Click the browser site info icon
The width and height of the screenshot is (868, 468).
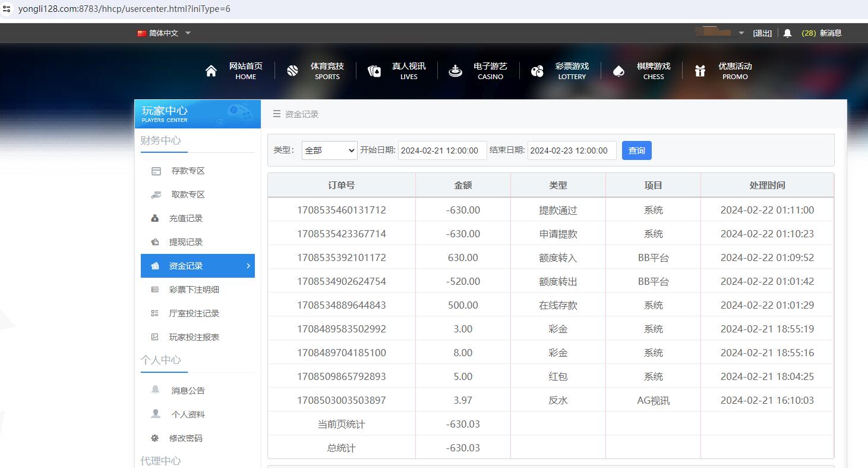[x=7, y=9]
